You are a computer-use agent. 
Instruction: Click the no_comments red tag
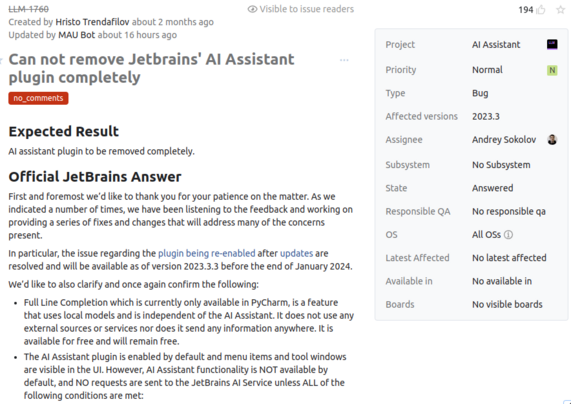38,98
